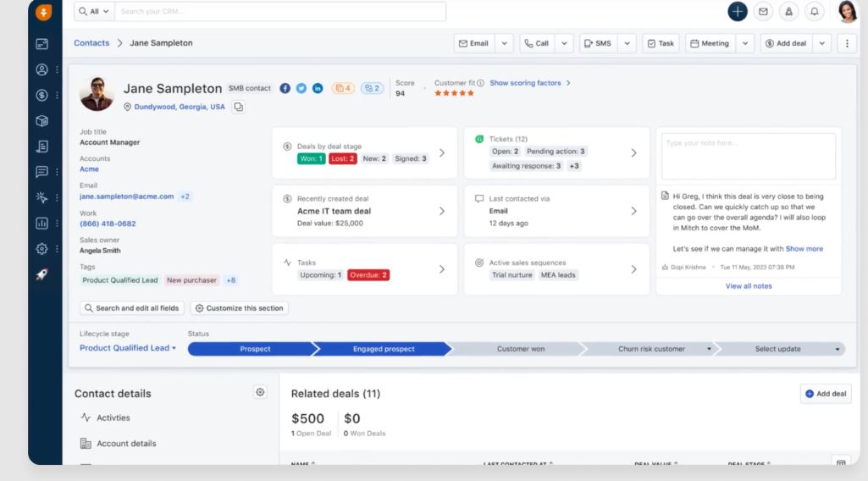Open automation sparkle icon in sidebar
The image size is (868, 481).
point(41,197)
